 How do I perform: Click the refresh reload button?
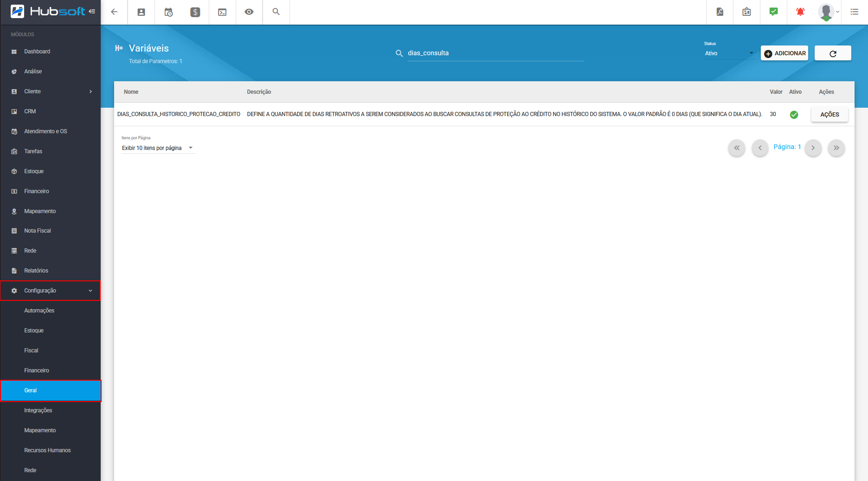coord(833,53)
